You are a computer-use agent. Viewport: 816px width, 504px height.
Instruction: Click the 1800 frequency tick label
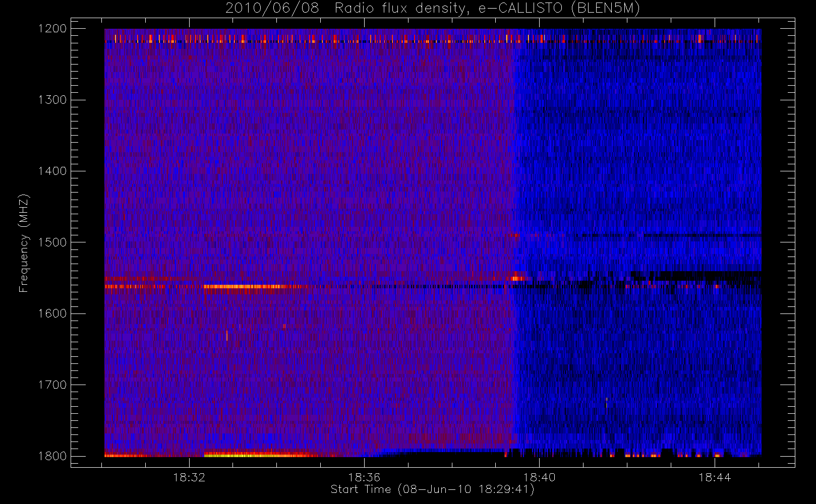coord(52,456)
